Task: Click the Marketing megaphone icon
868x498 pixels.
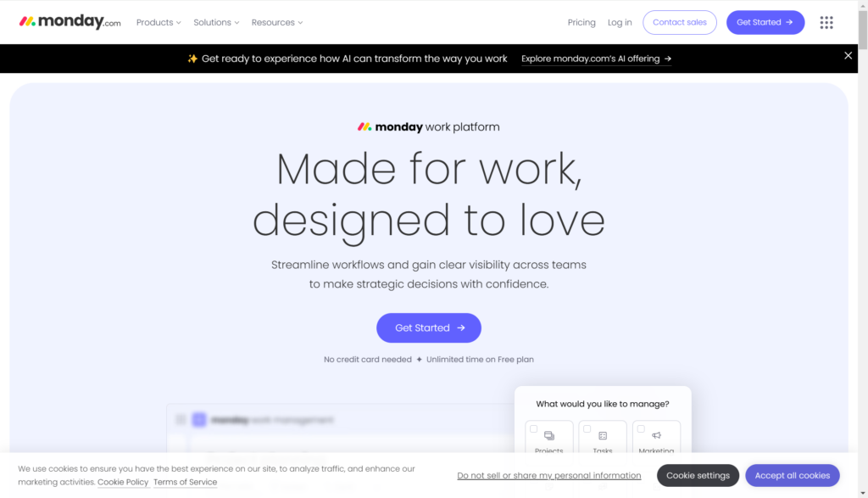Action: (x=656, y=435)
